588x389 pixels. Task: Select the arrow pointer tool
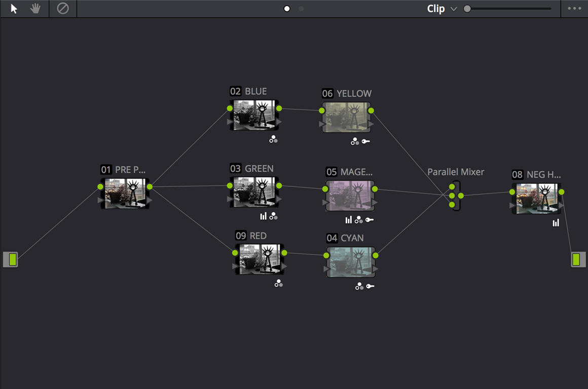pos(14,9)
